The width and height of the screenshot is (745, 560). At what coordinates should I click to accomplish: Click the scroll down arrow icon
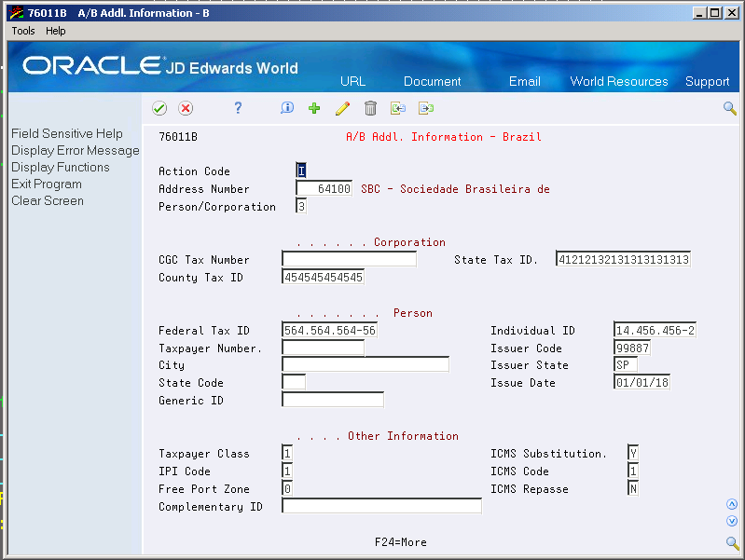point(732,521)
